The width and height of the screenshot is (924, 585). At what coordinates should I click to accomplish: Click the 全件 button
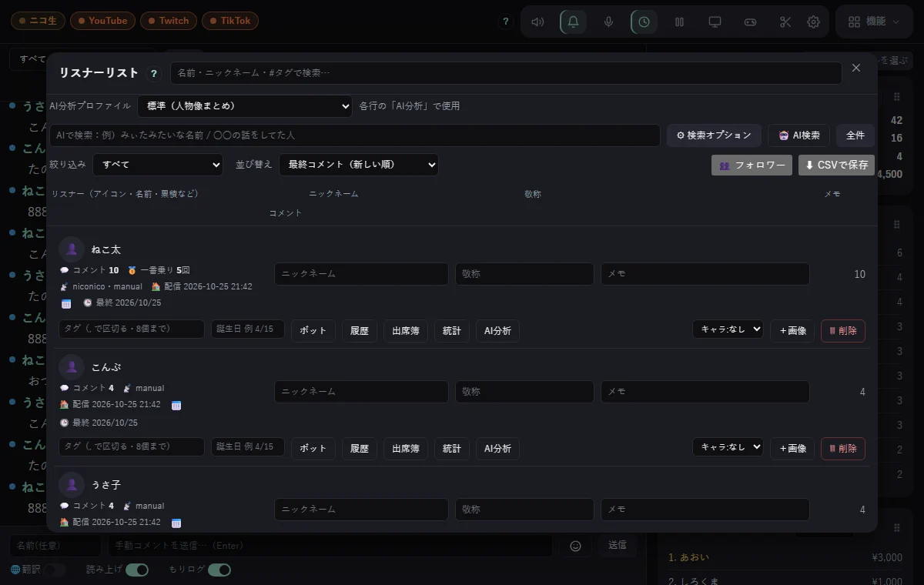click(x=855, y=135)
